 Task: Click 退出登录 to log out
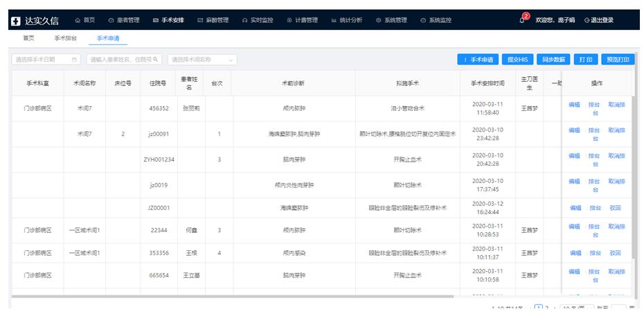[x=599, y=21]
